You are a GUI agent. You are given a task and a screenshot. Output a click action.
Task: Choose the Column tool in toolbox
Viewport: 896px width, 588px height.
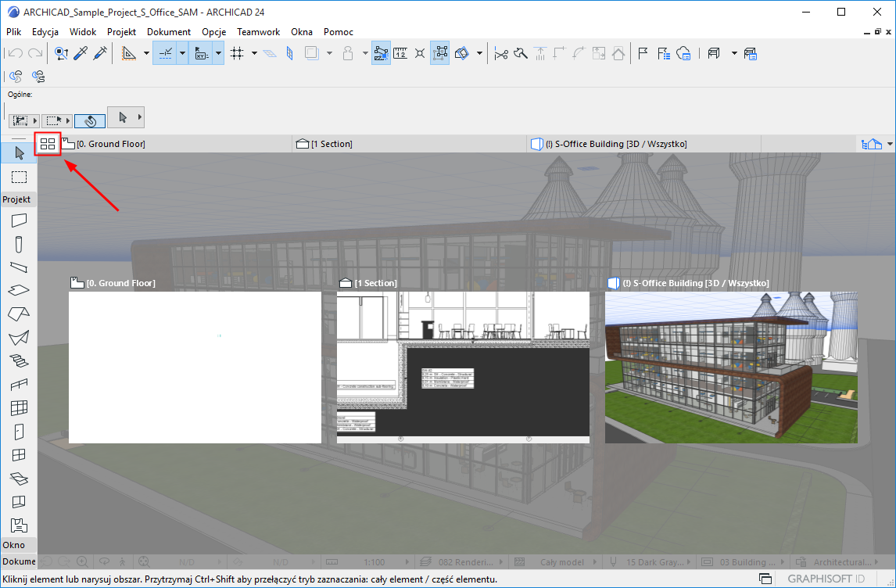(20, 245)
